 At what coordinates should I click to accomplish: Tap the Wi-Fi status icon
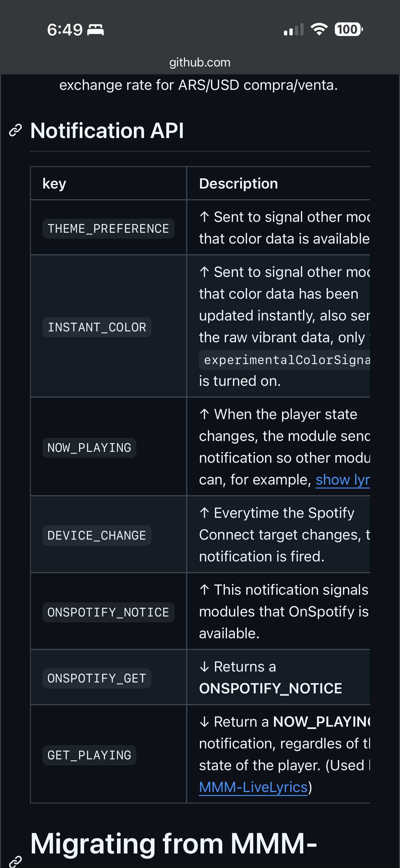pos(319,29)
